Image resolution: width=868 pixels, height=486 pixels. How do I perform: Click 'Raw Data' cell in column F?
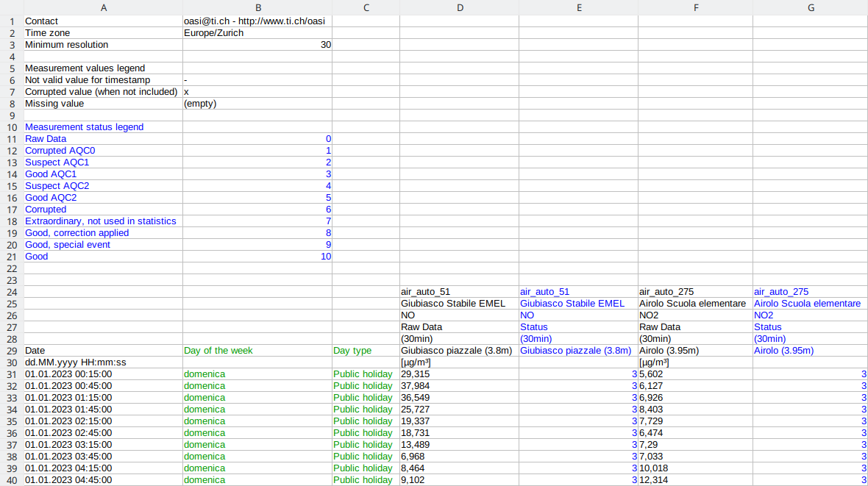[x=695, y=326]
